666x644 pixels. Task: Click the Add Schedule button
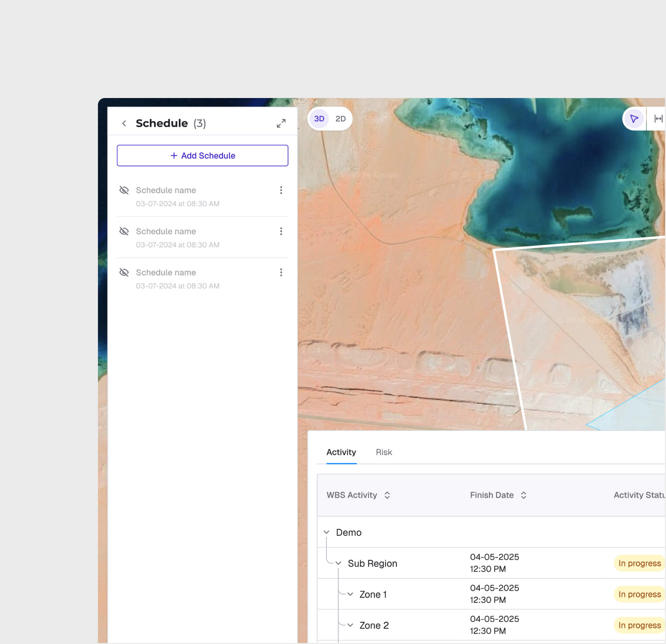click(x=202, y=156)
